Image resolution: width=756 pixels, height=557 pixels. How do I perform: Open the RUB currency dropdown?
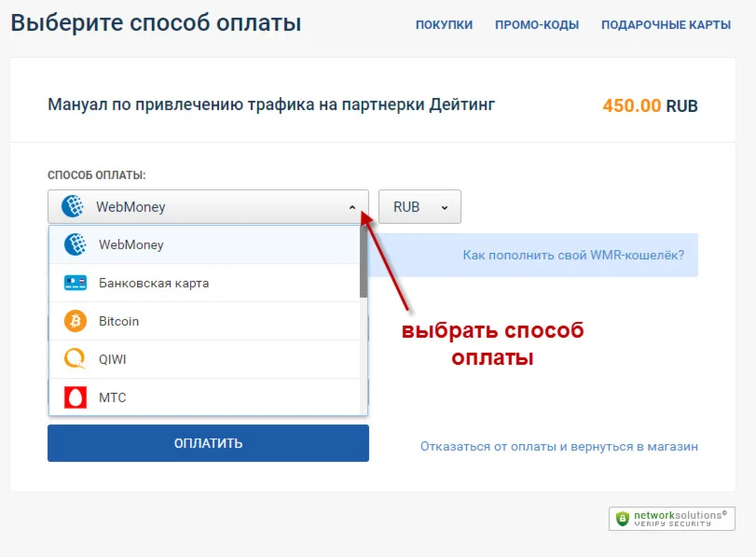click(419, 206)
